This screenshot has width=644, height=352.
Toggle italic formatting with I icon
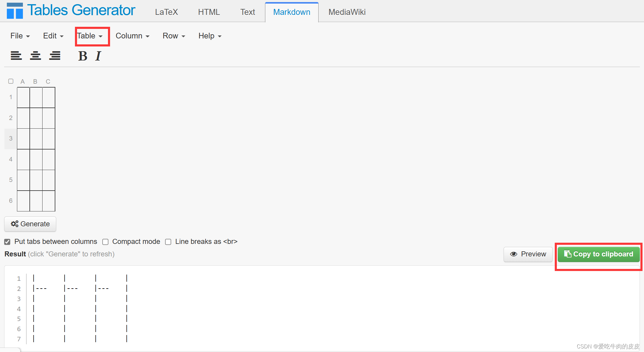pos(98,56)
